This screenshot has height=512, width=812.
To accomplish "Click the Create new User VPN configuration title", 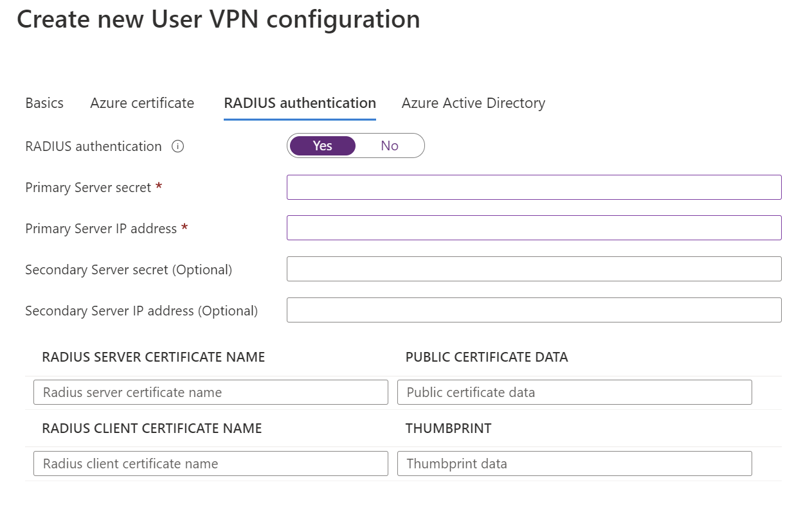I will pos(219,19).
